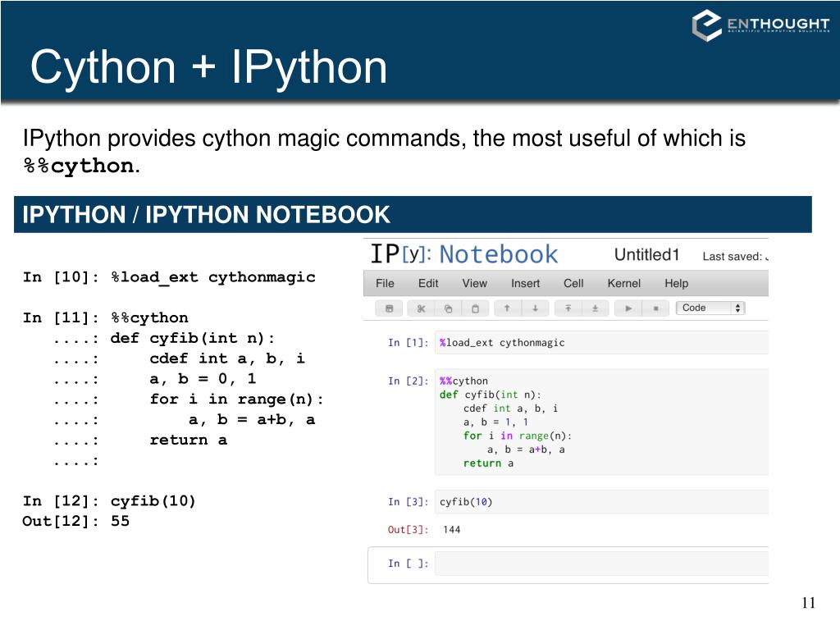Select the %load_ext cythonmagic notebook cell
The height and width of the screenshot is (630, 840).
pos(601,343)
